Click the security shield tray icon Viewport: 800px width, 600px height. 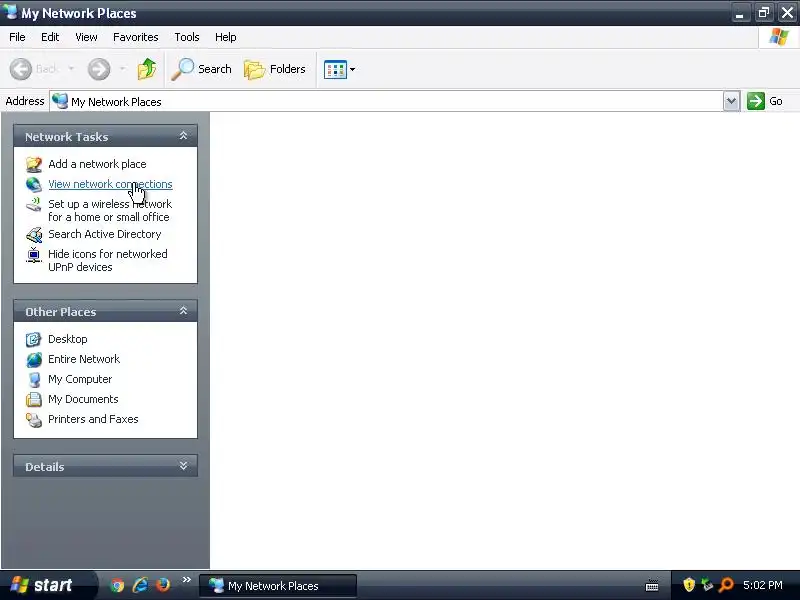pyautogui.click(x=689, y=585)
